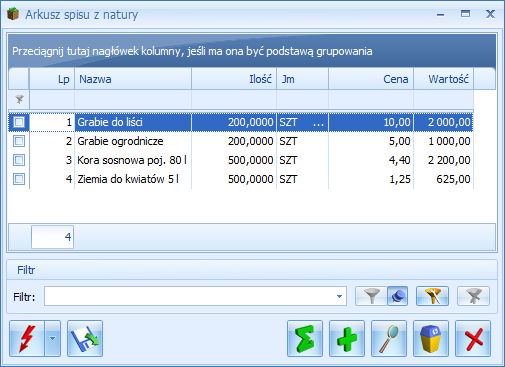Screen dimensions: 505x367
Task: Clear the filter with the crossed-out funnel icon
Action: (474, 296)
